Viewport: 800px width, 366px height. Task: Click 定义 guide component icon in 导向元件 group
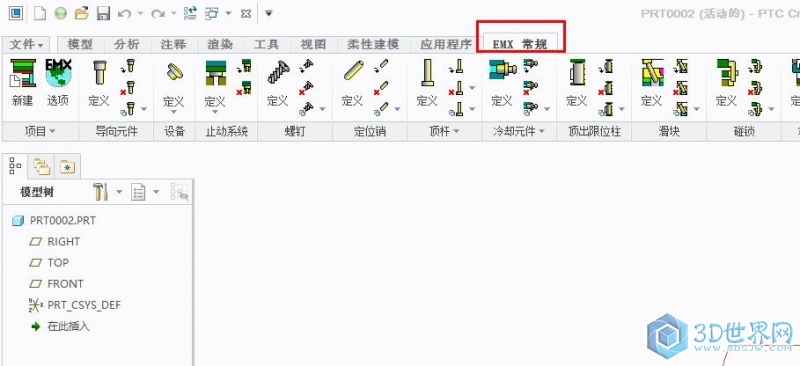99,72
